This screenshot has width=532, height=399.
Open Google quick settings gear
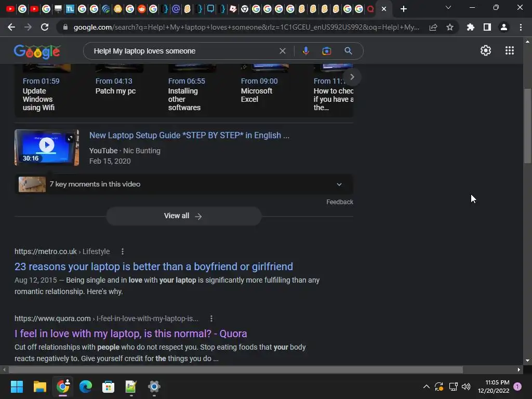pos(486,50)
